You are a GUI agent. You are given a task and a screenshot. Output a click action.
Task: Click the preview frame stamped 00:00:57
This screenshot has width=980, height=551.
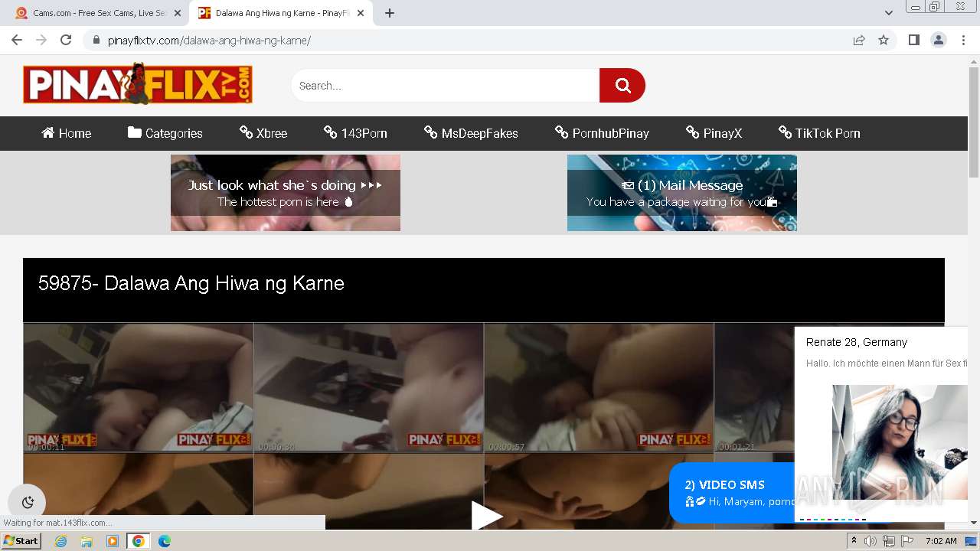[x=599, y=387]
